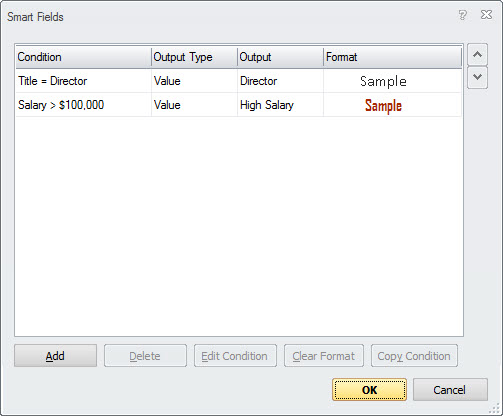503x416 pixels.
Task: Move the condition down with the down arrow
Action: coord(477,77)
